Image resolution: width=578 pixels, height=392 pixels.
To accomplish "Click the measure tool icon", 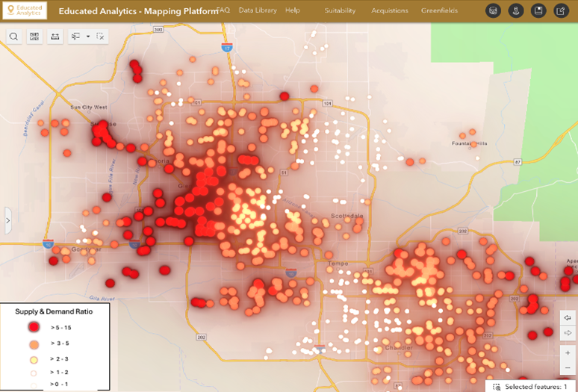I will [x=55, y=36].
